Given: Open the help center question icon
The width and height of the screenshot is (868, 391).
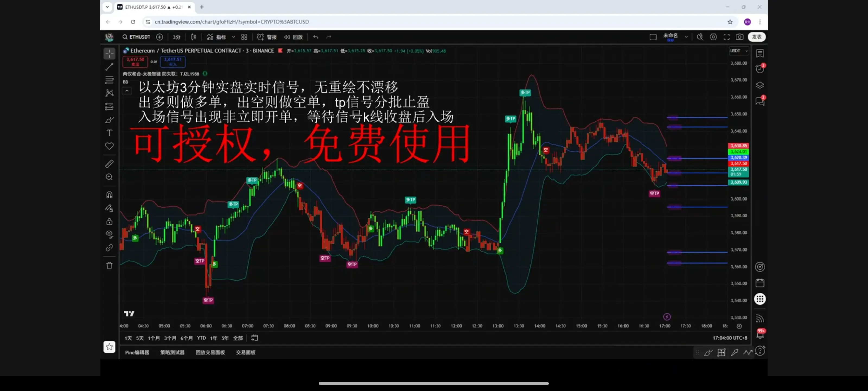Looking at the screenshot, I should pyautogui.click(x=760, y=351).
